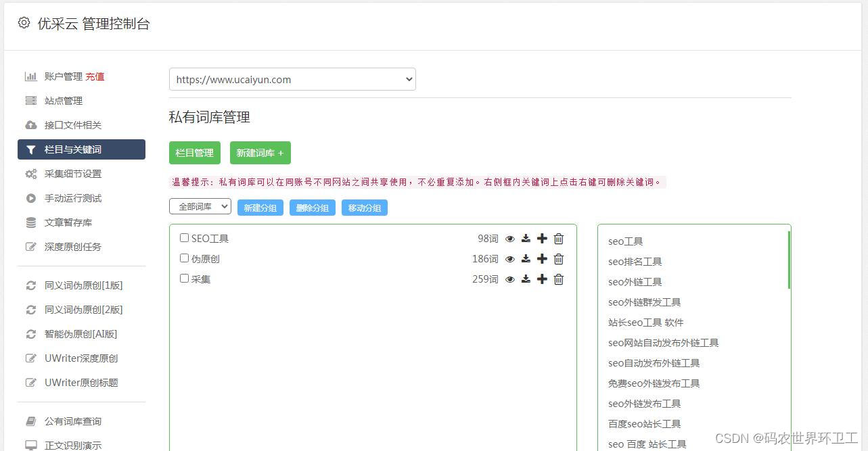
Task: Open 智能伪原创[AI版] in sidebar
Action: (x=81, y=334)
